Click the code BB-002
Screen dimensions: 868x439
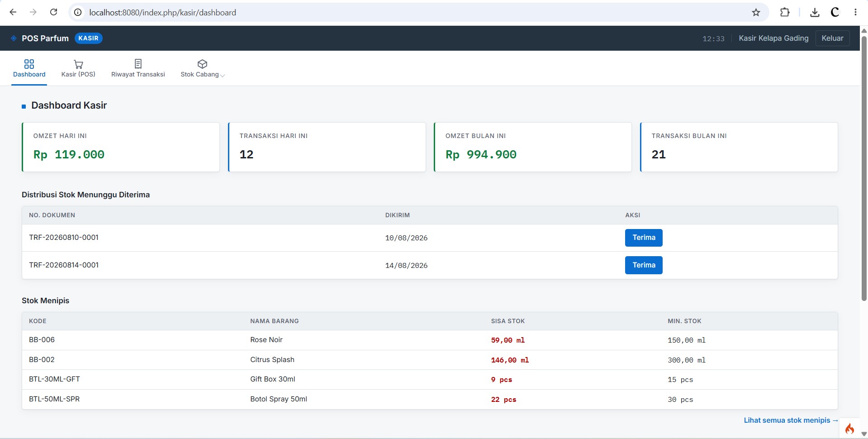(x=42, y=360)
